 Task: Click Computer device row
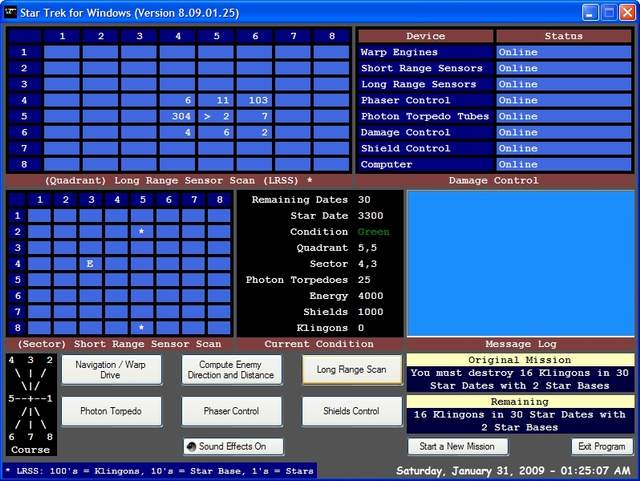[495, 164]
